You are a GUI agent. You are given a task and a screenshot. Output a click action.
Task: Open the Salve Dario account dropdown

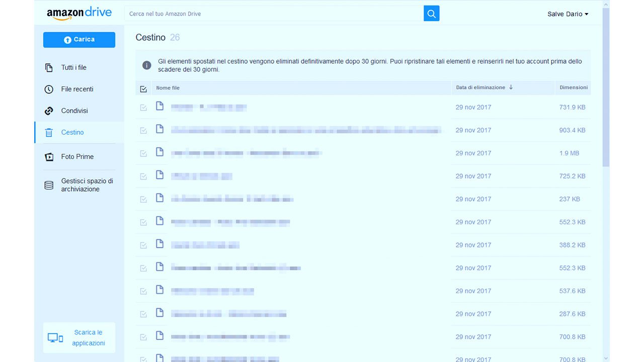568,14
